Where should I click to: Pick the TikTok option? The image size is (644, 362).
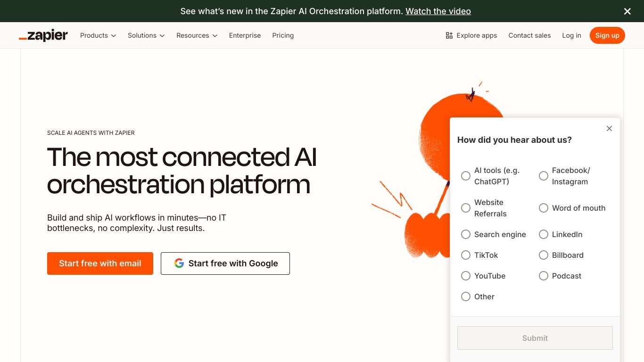tap(466, 255)
